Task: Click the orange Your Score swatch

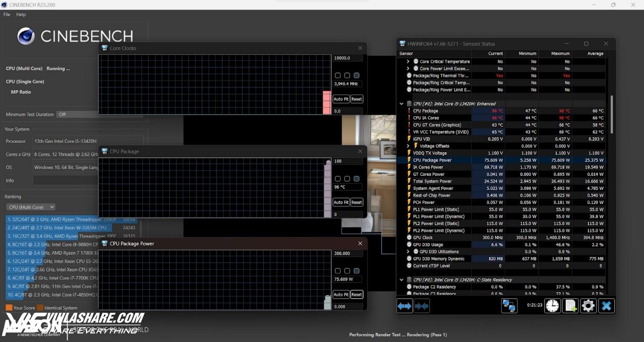Action: [x=9, y=307]
